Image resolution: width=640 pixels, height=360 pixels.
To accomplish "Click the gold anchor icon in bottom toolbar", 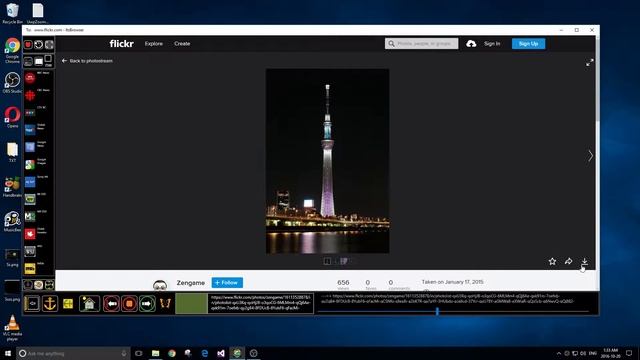I will click(50, 304).
